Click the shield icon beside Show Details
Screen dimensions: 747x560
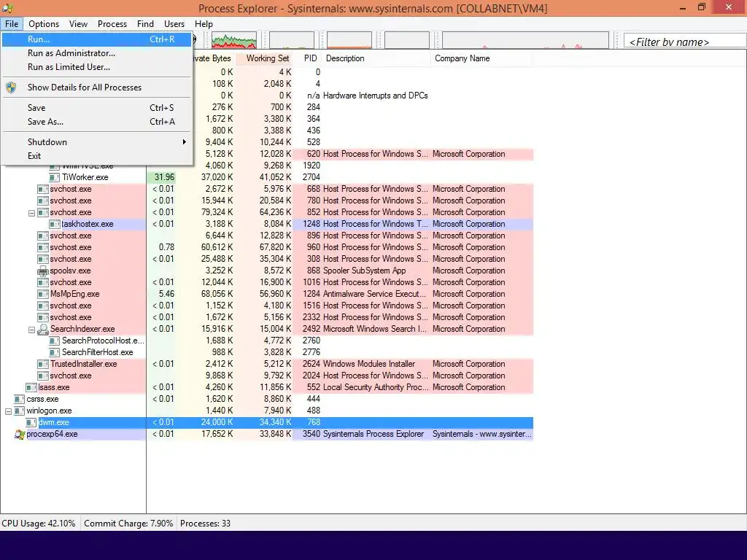point(11,87)
